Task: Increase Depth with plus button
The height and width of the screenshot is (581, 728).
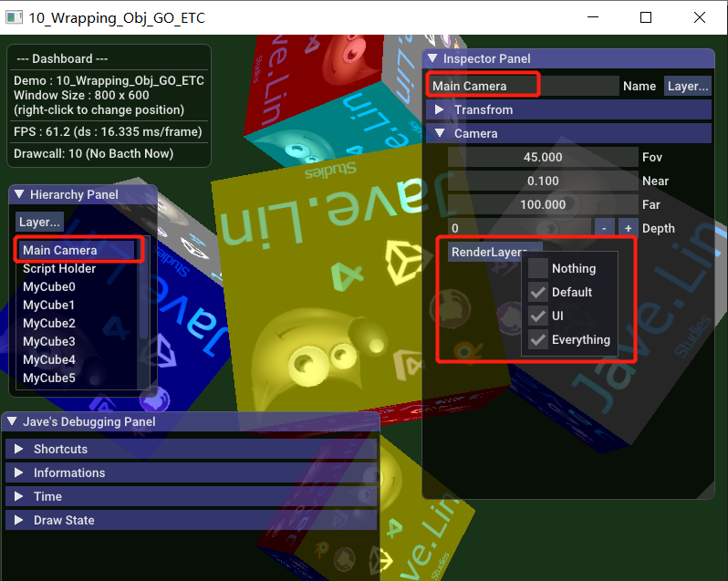Action: (628, 228)
